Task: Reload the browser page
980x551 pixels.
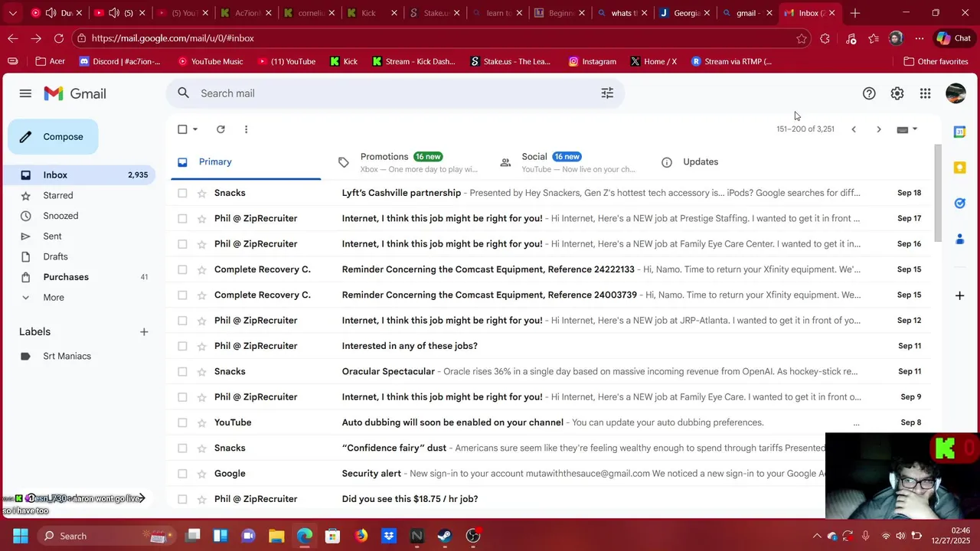Action: coord(59,38)
